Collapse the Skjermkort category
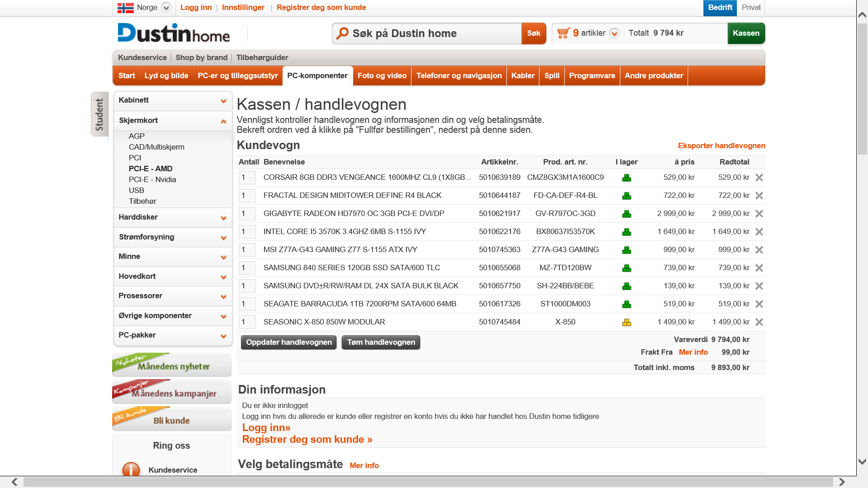The height and width of the screenshot is (488, 868). pos(223,121)
